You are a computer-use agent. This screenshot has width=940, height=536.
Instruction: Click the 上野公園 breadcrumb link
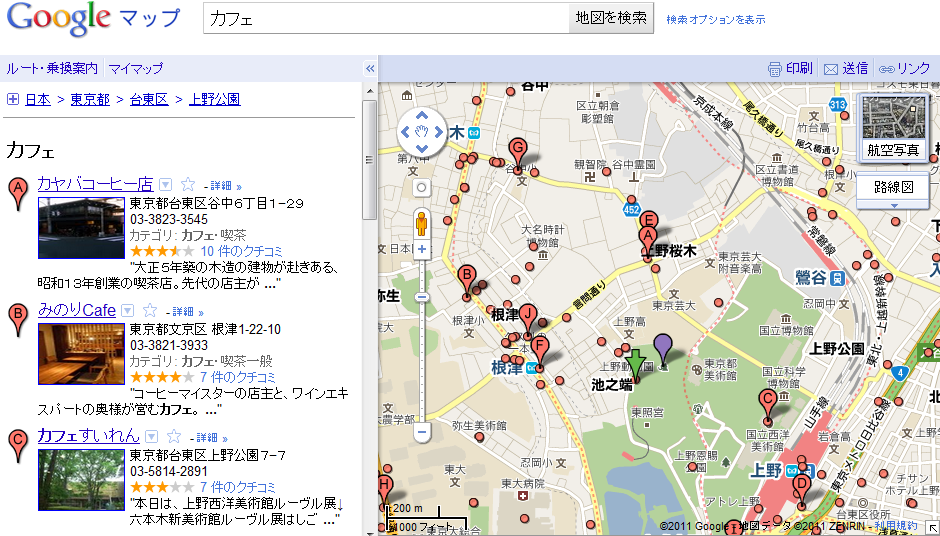(215, 99)
